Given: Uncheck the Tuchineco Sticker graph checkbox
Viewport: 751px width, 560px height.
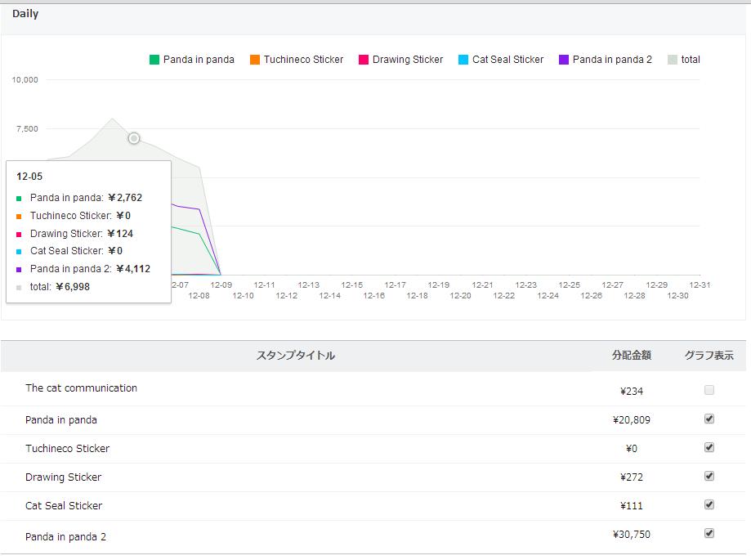Looking at the screenshot, I should tap(709, 447).
